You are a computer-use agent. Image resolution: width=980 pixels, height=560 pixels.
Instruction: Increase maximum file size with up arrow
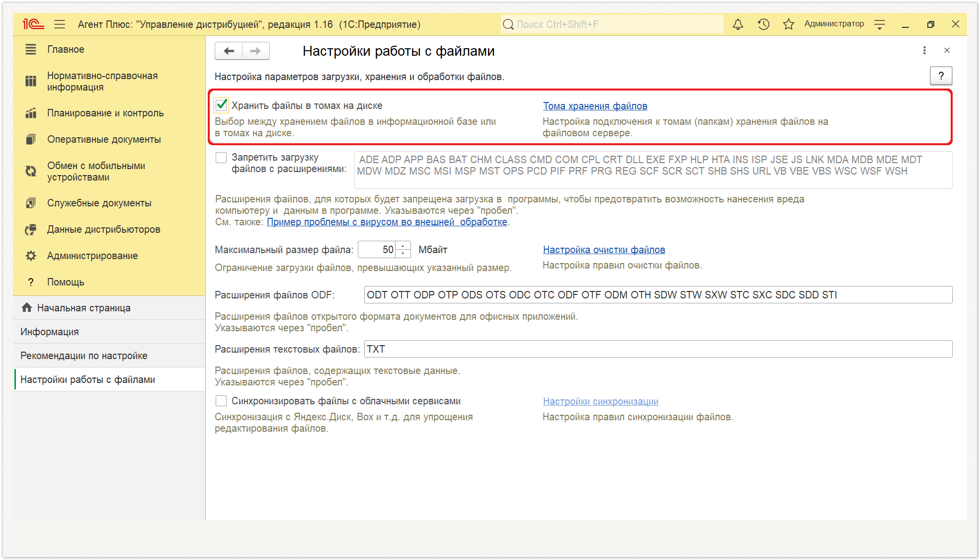click(403, 246)
